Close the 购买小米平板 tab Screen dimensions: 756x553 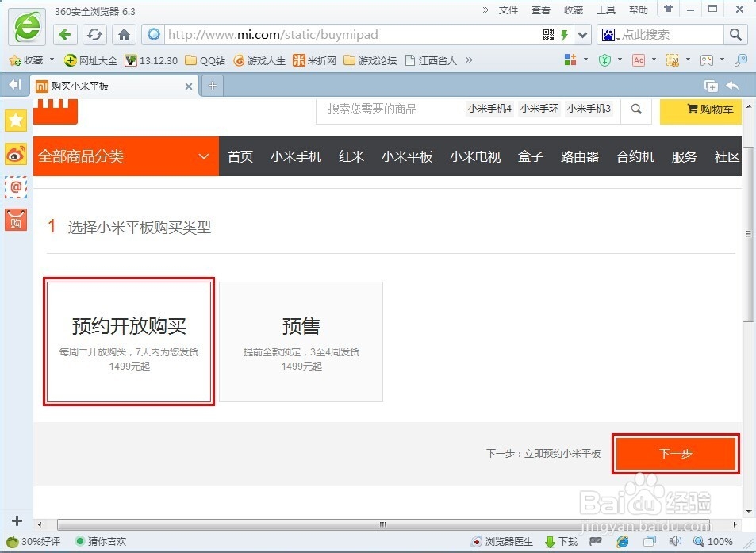point(189,86)
